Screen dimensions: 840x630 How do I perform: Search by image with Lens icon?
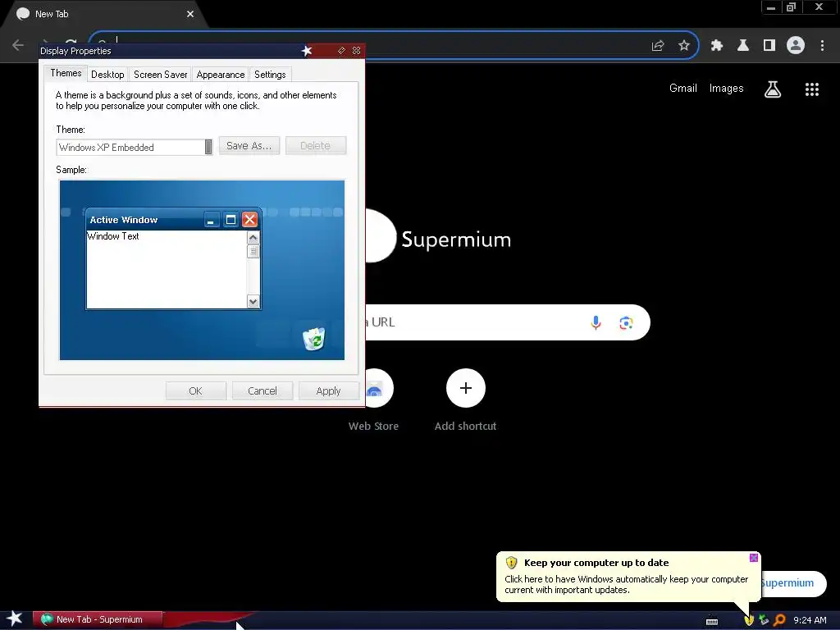[626, 322]
